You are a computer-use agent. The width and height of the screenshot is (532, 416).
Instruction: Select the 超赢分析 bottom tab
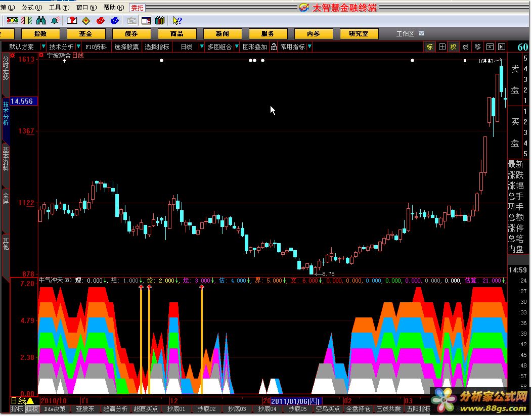pos(115,409)
